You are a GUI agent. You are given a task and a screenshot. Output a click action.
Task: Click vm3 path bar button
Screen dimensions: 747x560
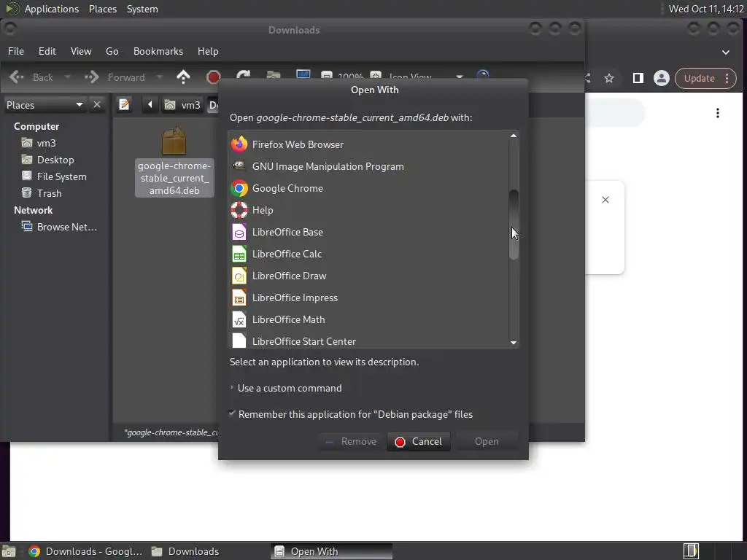182,105
